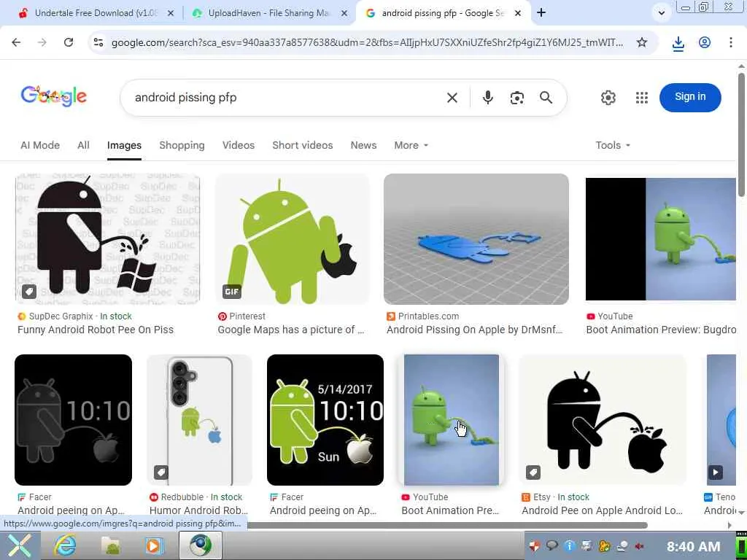Open the Start menu button

(19, 545)
